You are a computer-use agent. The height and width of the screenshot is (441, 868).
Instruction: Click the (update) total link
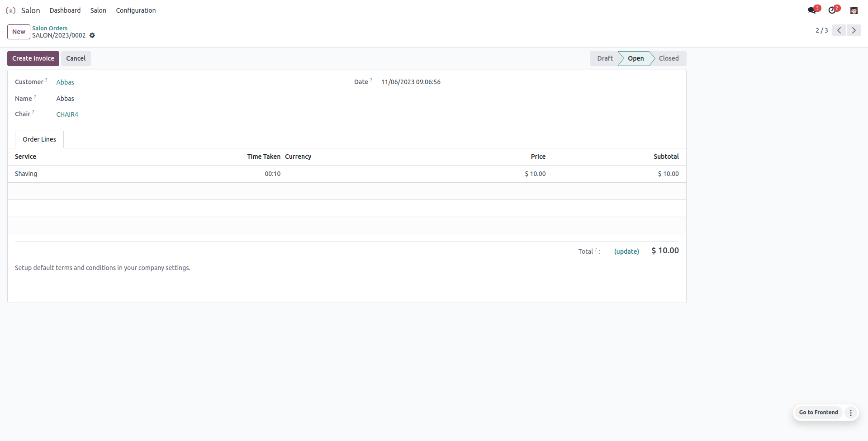pyautogui.click(x=626, y=251)
